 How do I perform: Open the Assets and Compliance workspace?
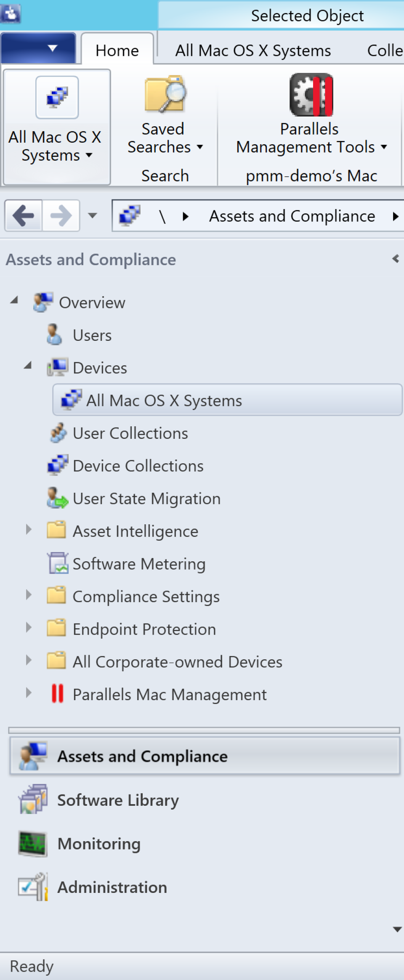205,756
